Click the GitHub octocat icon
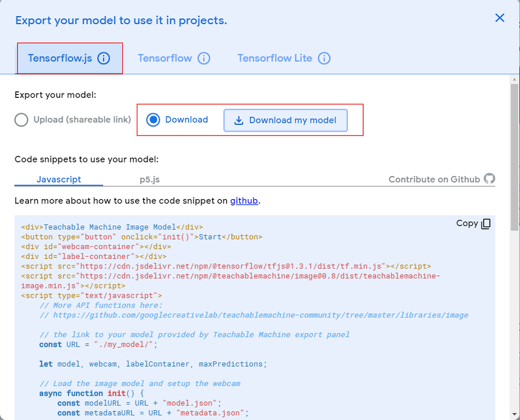This screenshot has width=520, height=420. 489,179
